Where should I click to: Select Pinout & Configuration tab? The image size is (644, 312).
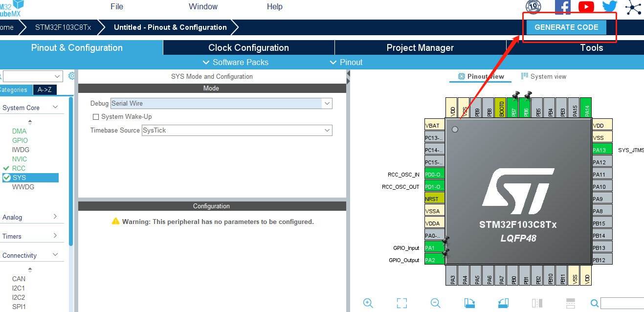coord(81,47)
